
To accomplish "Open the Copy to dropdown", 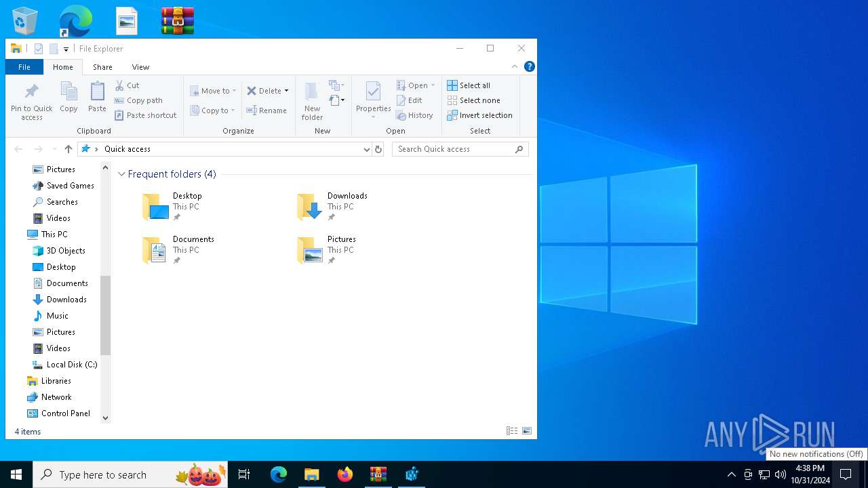I will pyautogui.click(x=212, y=110).
